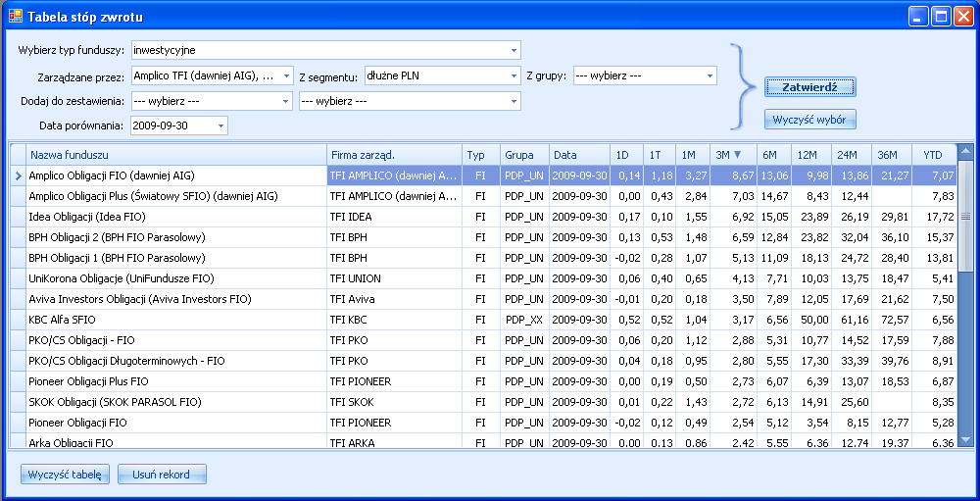980x501 pixels.
Task: Click the Wyczyść tabelę button
Action: (x=65, y=475)
